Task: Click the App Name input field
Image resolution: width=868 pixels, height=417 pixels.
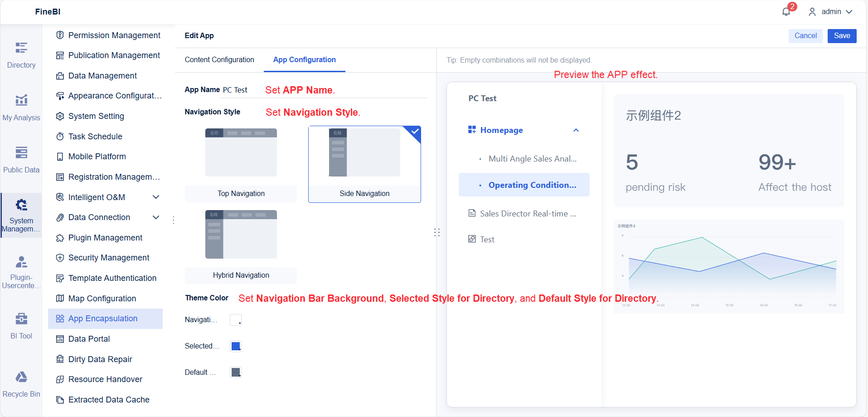Action: pyautogui.click(x=324, y=90)
